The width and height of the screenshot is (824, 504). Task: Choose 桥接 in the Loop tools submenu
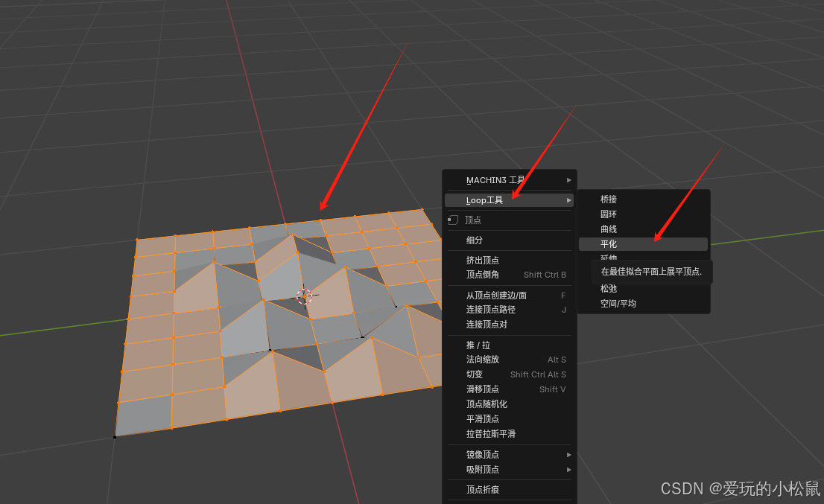click(x=643, y=200)
